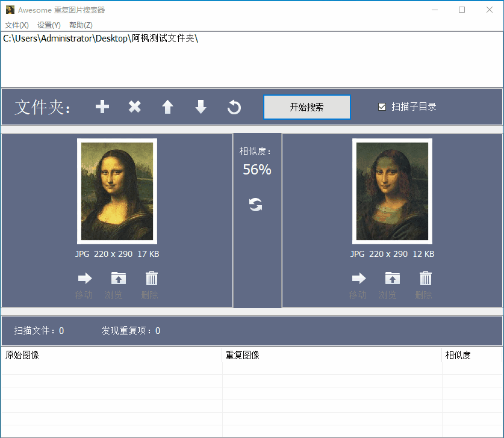Click the 浏览 label under the left image
The width and height of the screenshot is (504, 438).
pyautogui.click(x=114, y=295)
